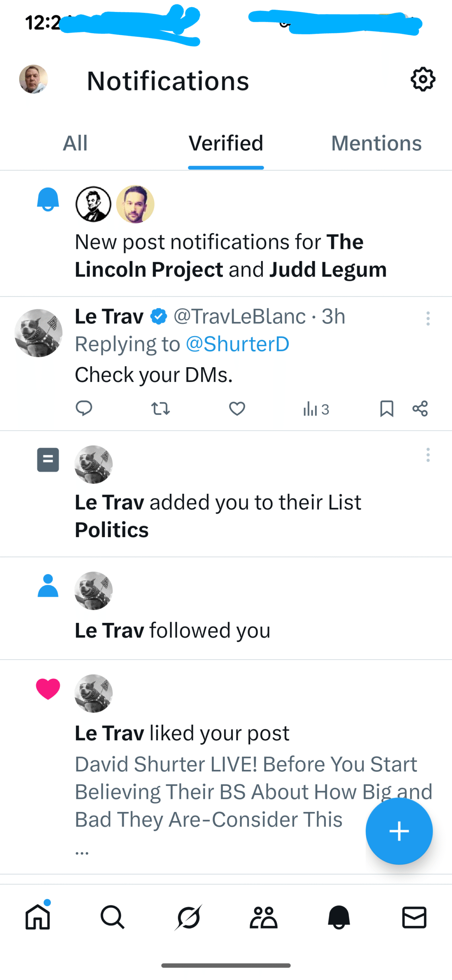Open Messages envelope in bottom navigation
This screenshot has height=980, width=452.
(x=414, y=918)
